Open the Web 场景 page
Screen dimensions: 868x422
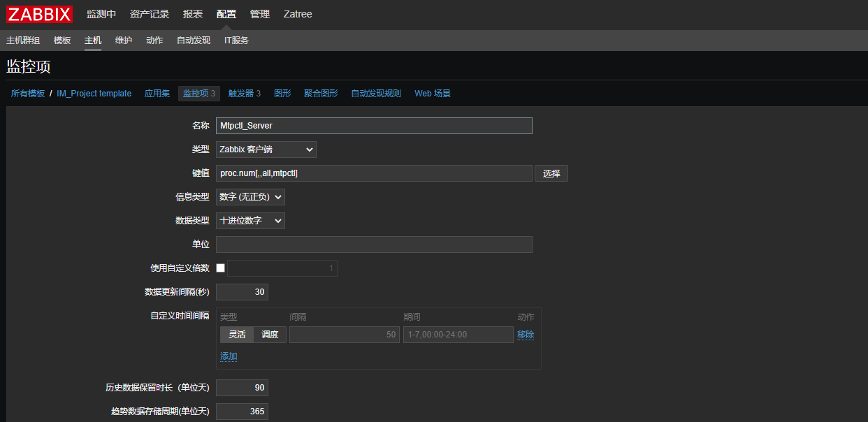pos(432,93)
